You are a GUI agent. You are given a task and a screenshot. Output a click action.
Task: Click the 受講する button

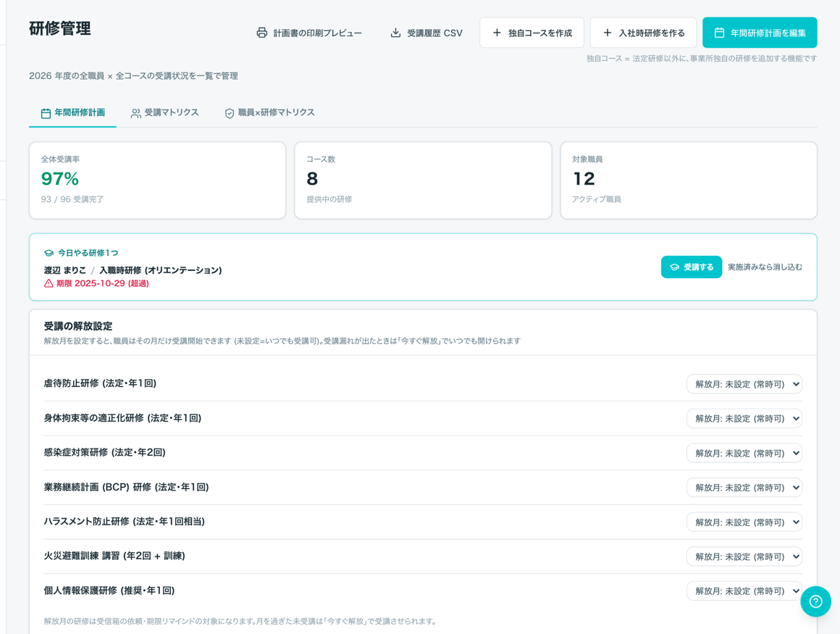(x=691, y=267)
